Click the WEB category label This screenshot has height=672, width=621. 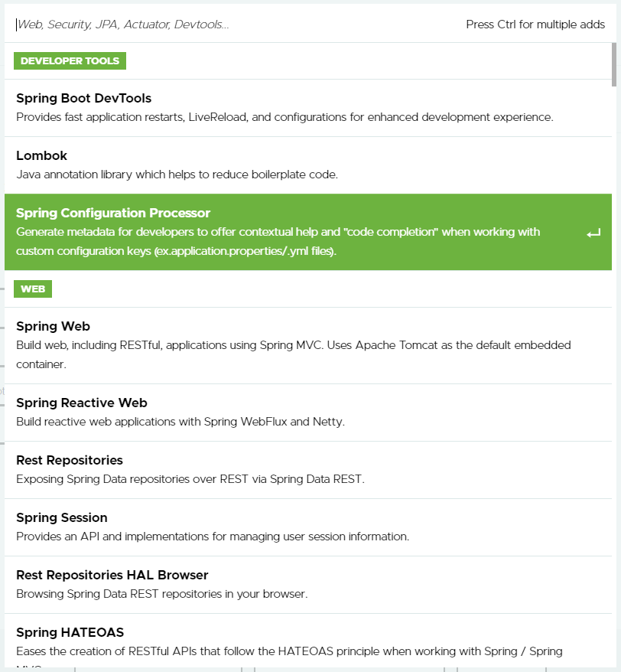[33, 289]
